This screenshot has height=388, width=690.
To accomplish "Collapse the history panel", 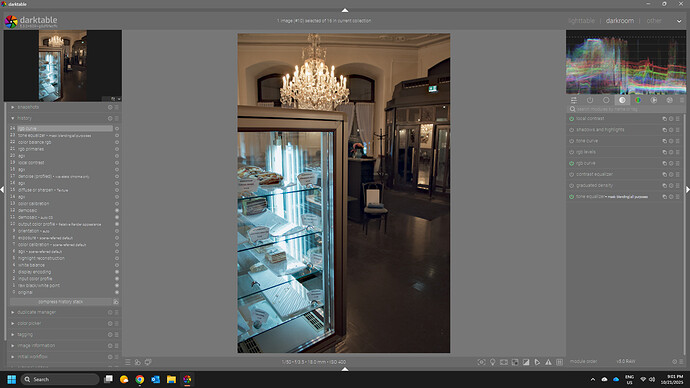I will [x=13, y=118].
